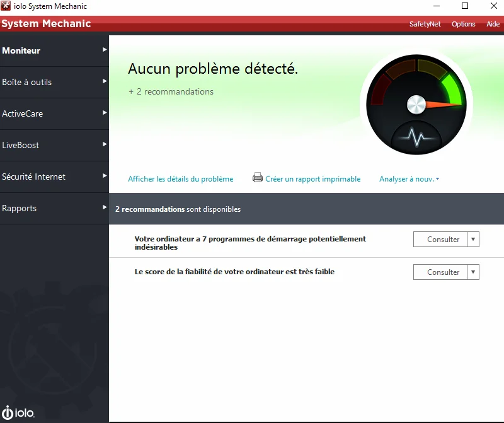Click 'Le score de la fiabilité' recommendation text
This screenshot has height=423, width=504.
(x=234, y=272)
